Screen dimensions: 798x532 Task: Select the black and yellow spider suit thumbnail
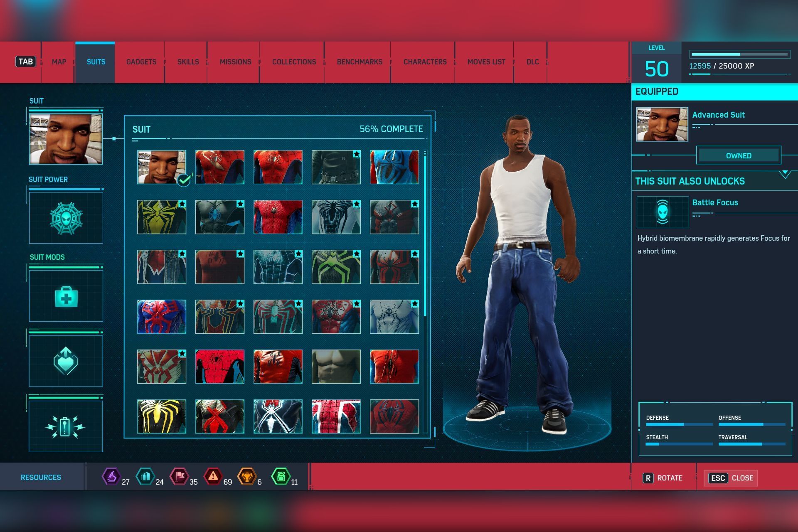click(x=162, y=416)
